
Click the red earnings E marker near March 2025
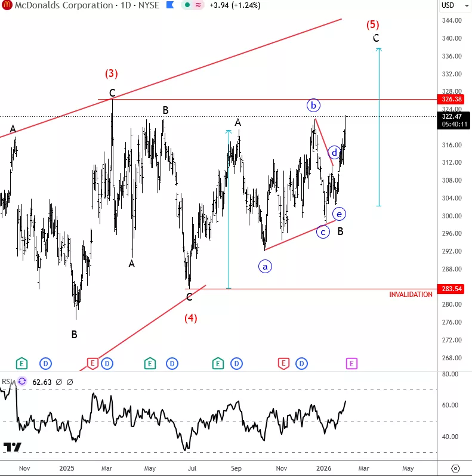click(92, 363)
